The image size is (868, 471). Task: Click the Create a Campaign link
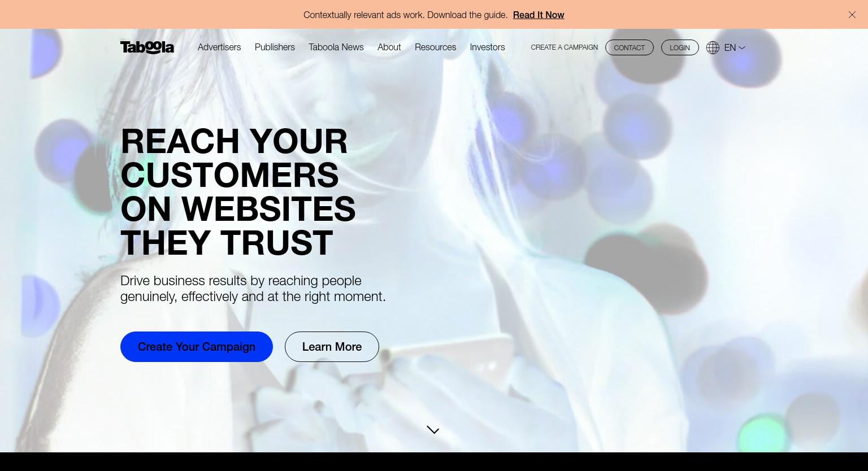tap(565, 47)
